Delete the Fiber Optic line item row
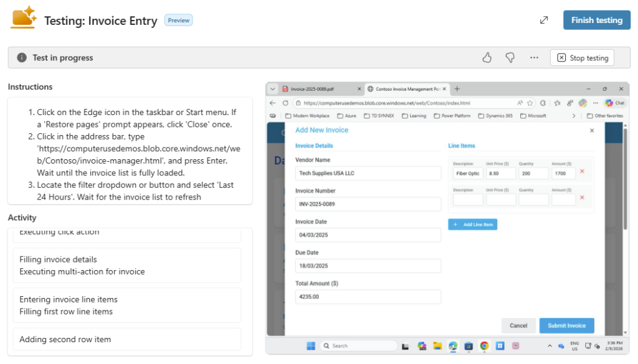Screen dimensions: 638x364 582,171
